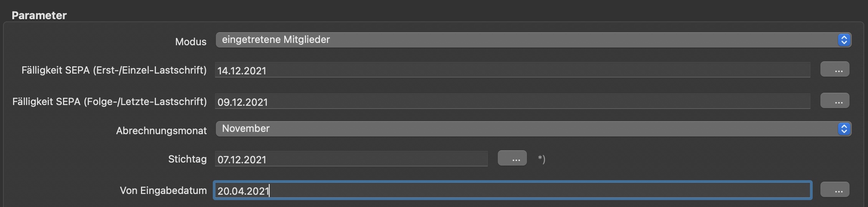Click the Abrechnungsmonat label
This screenshot has width=868, height=207.
(x=161, y=131)
